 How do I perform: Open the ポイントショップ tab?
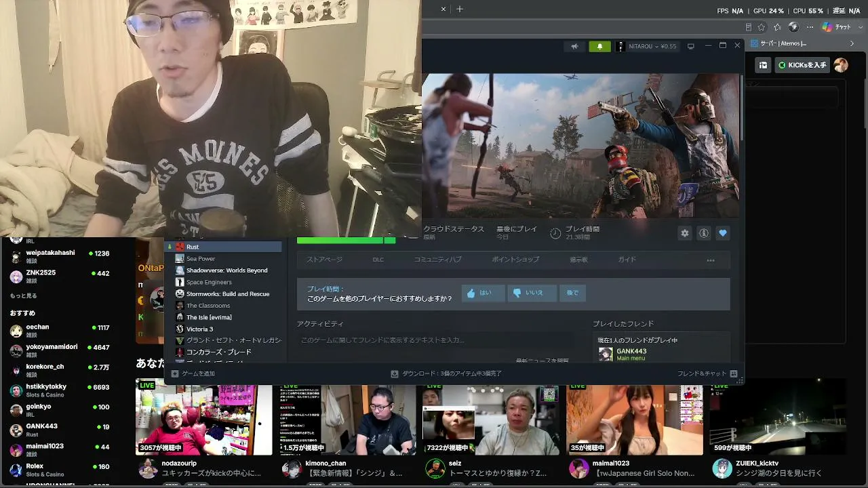tap(515, 260)
